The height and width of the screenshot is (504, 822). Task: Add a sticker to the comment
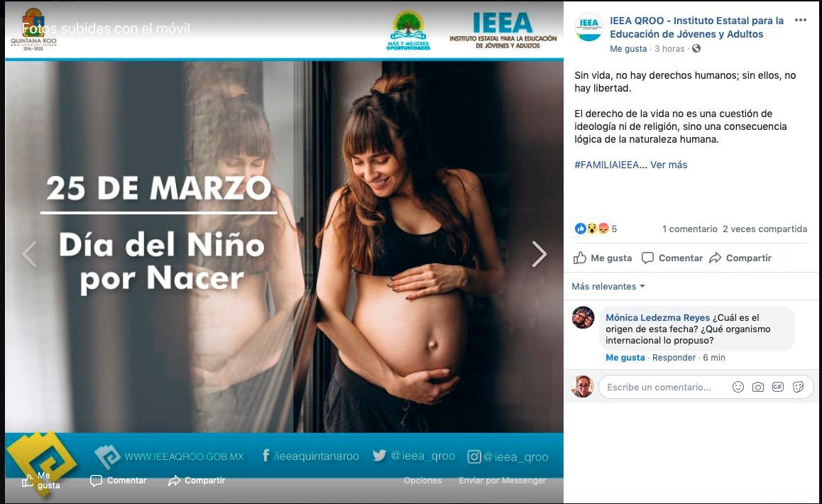(798, 387)
